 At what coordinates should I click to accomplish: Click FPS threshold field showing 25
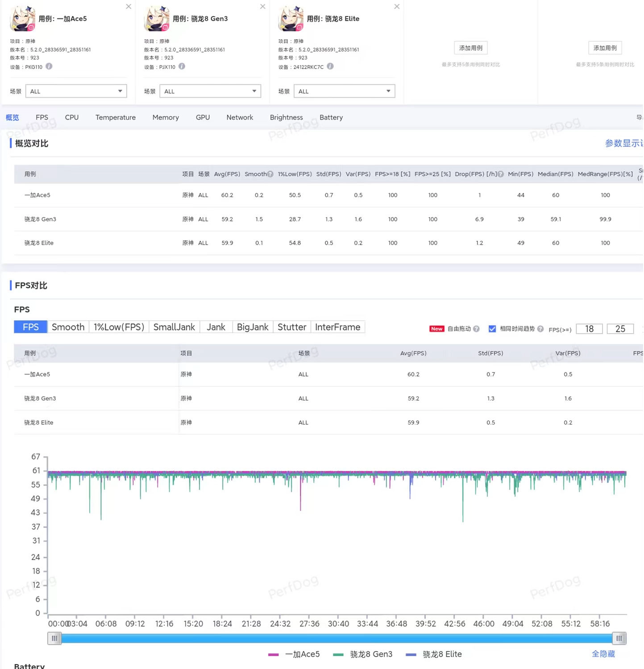tap(620, 329)
